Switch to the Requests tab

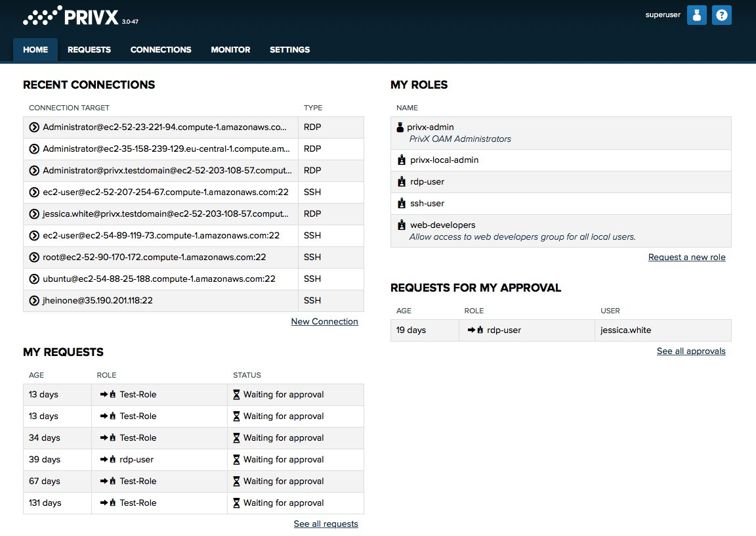click(89, 50)
